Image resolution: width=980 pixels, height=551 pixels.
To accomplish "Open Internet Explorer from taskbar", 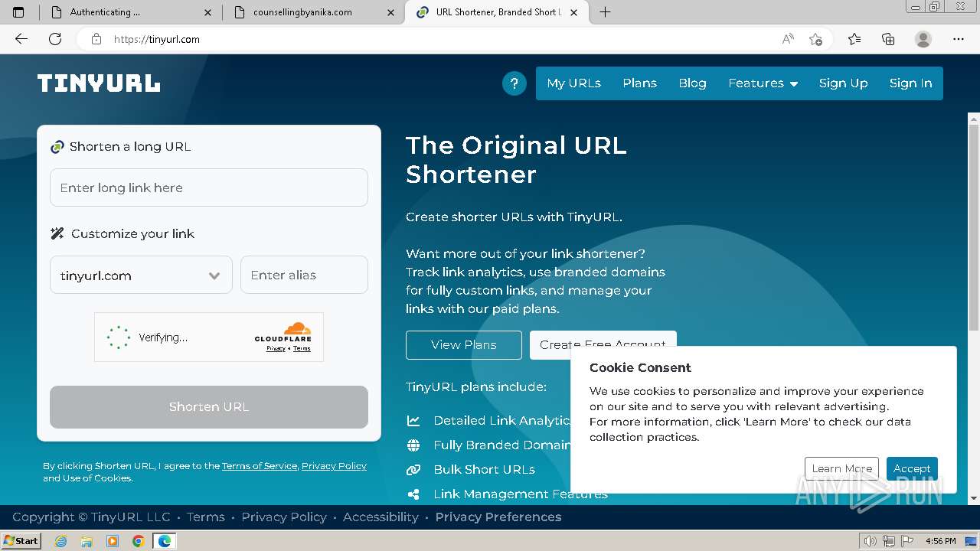I will 61,541.
